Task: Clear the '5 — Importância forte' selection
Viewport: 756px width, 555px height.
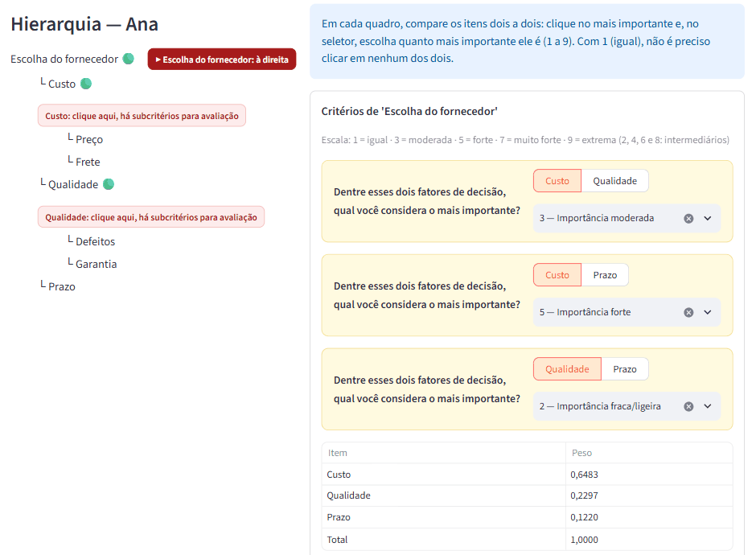Action: coord(688,312)
